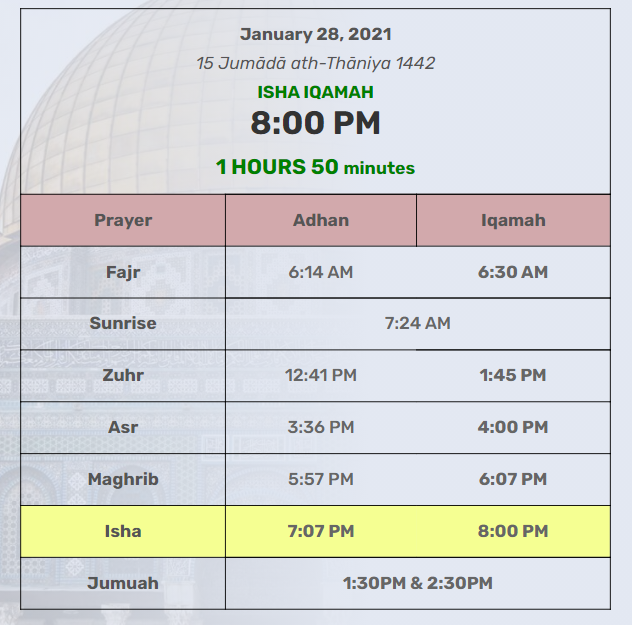This screenshot has width=632, height=625.
Task: Click the 1 HOURS 50 minutes countdown
Action: click(315, 167)
